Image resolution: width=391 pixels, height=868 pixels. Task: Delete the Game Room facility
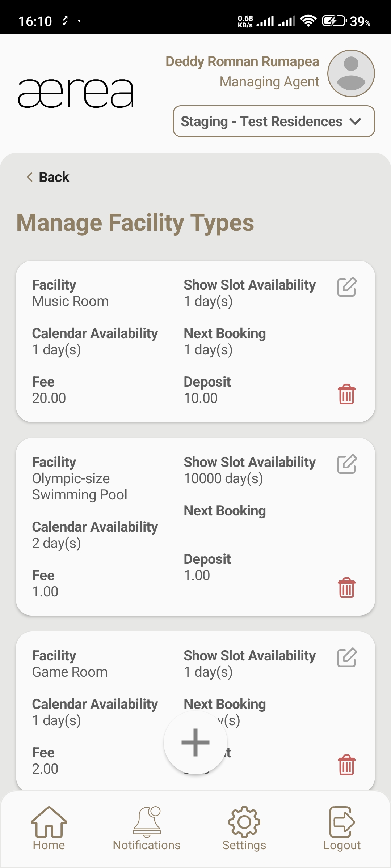click(346, 765)
